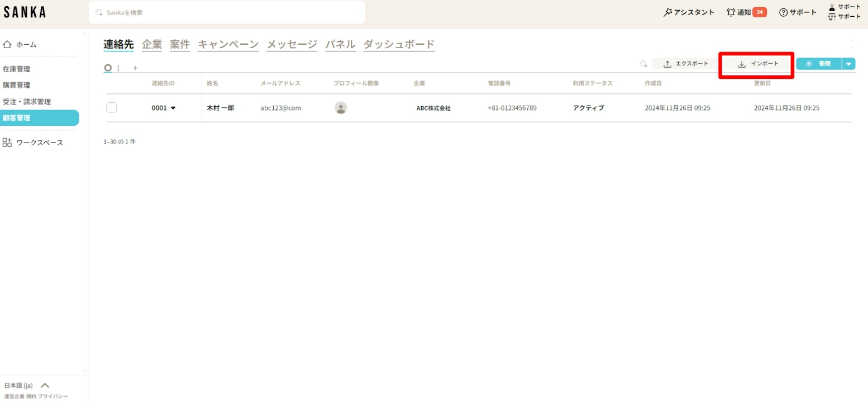Click the 1–30 の 1 件 pagination text

(x=120, y=142)
